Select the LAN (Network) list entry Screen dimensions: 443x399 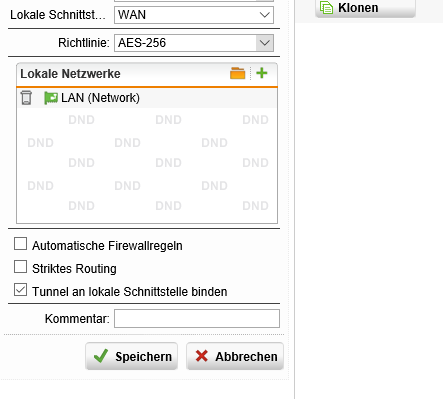[147, 98]
